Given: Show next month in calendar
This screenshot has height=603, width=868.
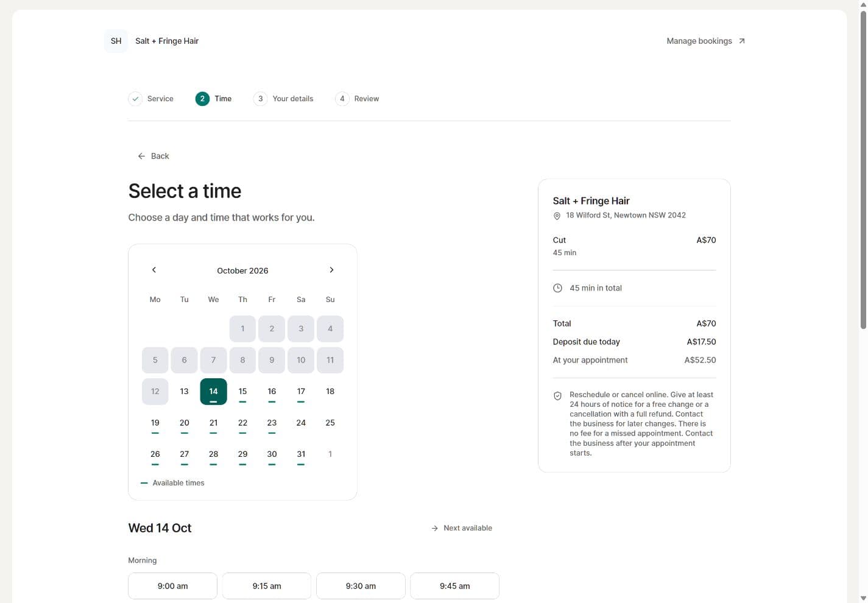Looking at the screenshot, I should pos(331,270).
